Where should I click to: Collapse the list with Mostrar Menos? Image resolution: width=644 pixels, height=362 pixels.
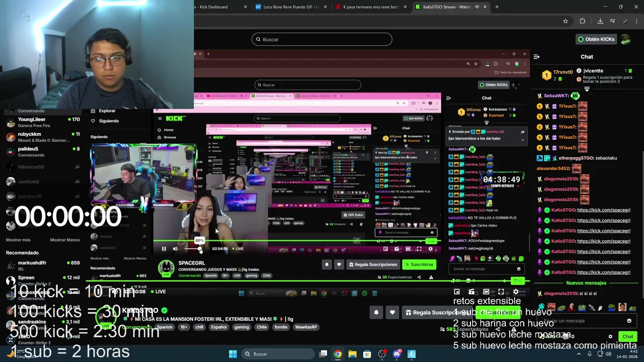coord(65,240)
